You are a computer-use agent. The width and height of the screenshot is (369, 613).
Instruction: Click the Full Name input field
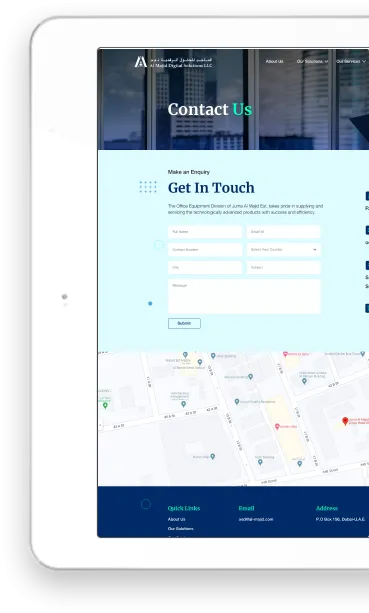point(205,232)
